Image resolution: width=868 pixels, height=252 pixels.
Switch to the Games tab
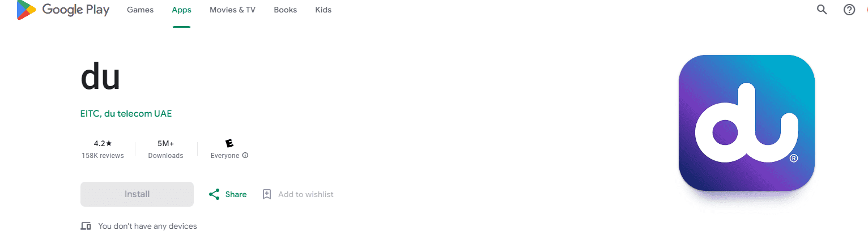coord(140,10)
